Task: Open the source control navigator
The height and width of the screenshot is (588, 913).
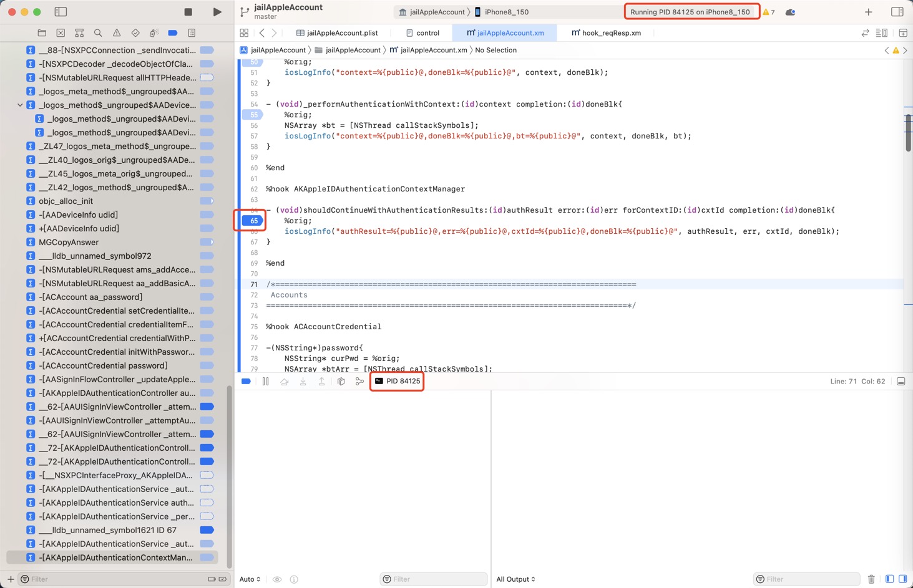Action: coord(61,33)
